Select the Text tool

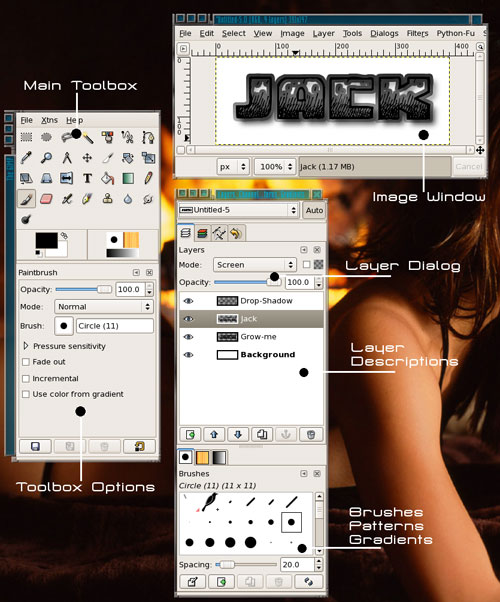[88, 178]
